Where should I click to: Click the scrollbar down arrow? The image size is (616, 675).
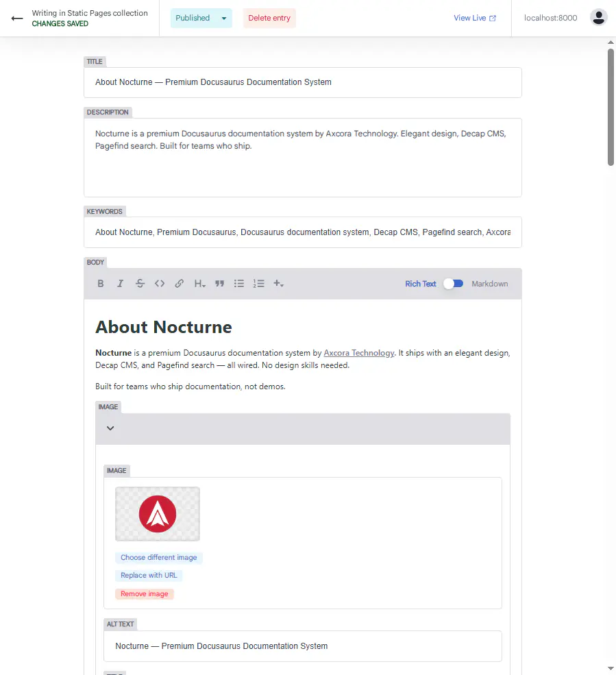pos(611,669)
